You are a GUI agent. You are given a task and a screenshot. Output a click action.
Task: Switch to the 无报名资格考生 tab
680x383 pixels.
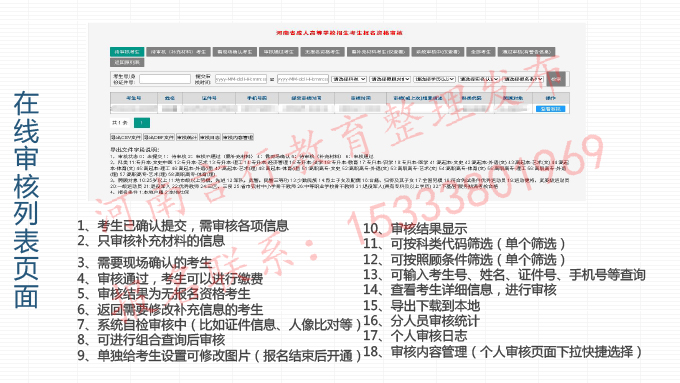point(322,52)
